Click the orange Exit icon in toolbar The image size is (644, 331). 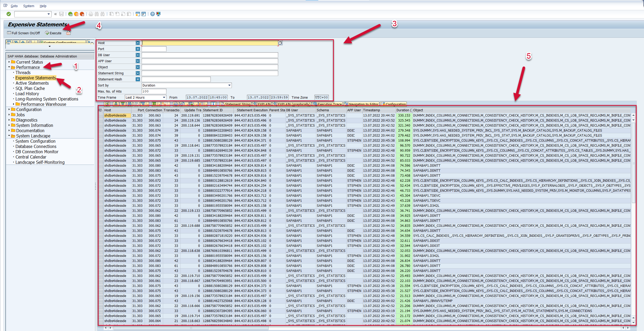tap(76, 14)
